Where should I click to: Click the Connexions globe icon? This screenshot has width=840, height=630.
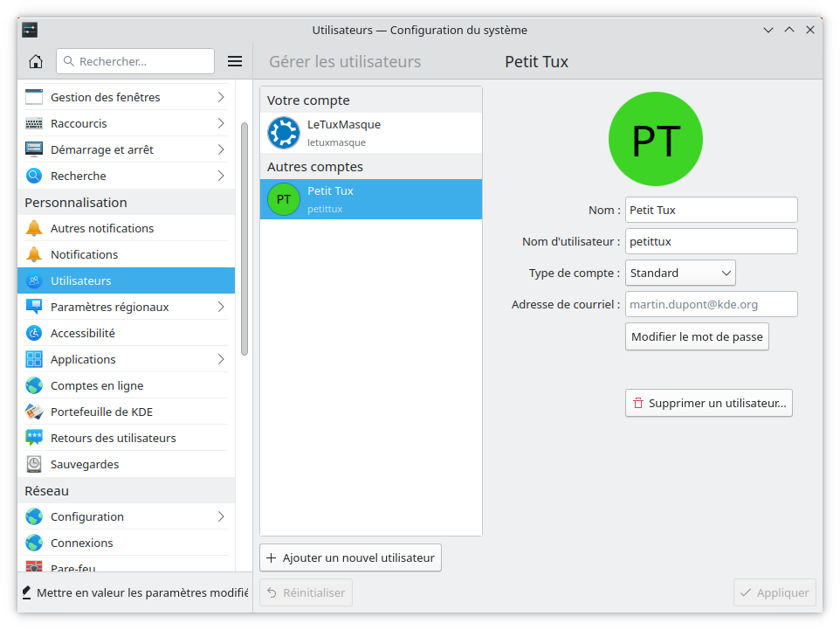(34, 543)
